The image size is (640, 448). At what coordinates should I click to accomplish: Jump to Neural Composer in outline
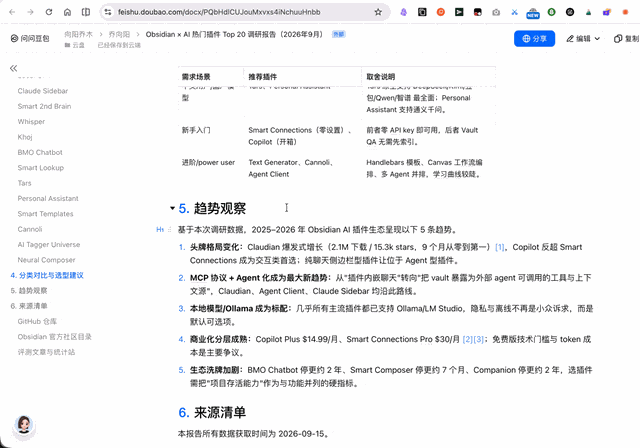(x=46, y=260)
